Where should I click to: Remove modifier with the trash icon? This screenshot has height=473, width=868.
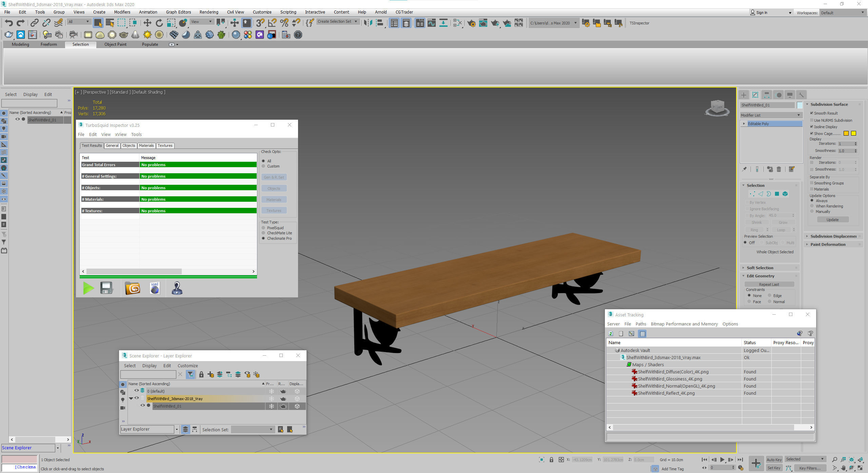pyautogui.click(x=779, y=169)
